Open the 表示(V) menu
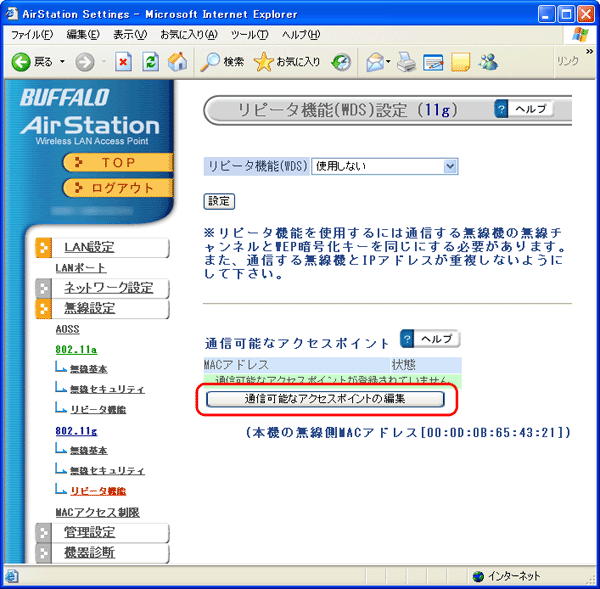 [130, 35]
